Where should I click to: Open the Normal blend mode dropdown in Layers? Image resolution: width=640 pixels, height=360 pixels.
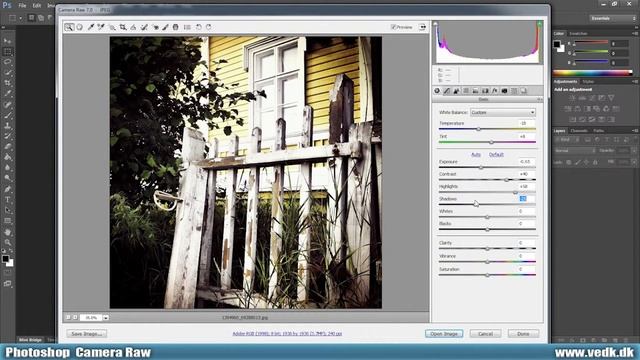click(574, 151)
